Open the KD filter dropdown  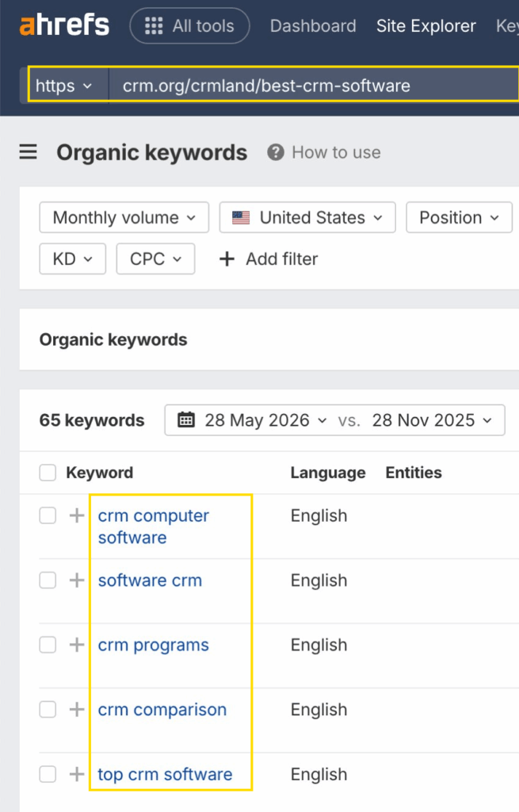pos(72,259)
